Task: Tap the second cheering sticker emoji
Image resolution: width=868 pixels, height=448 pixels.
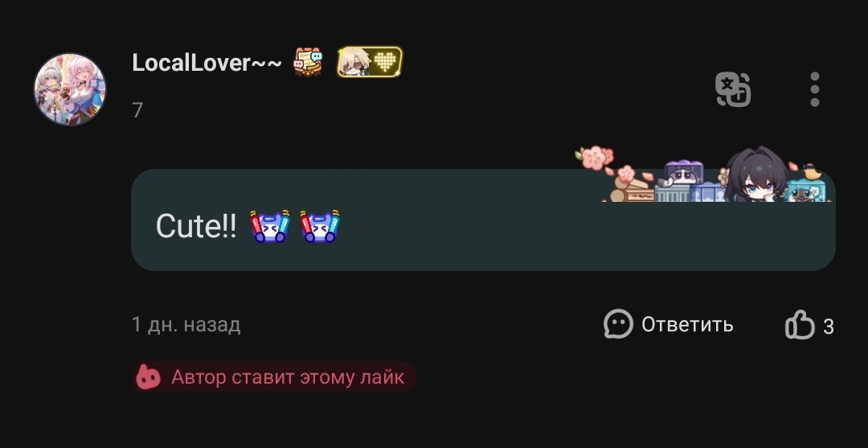Action: click(319, 226)
